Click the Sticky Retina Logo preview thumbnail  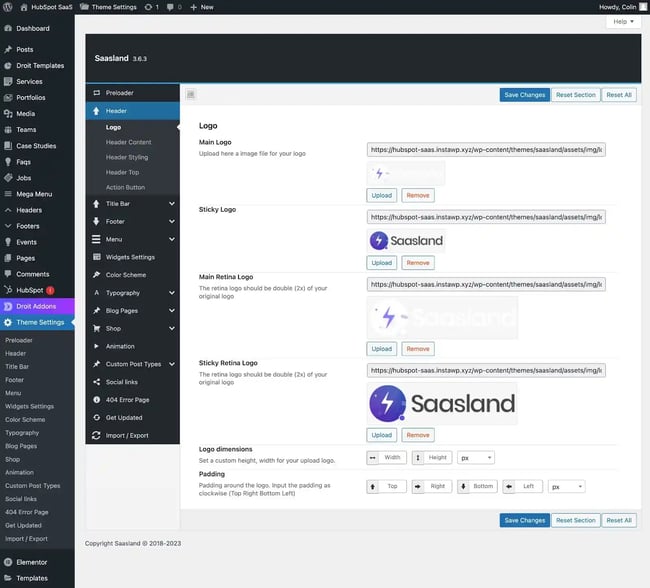[x=442, y=403]
